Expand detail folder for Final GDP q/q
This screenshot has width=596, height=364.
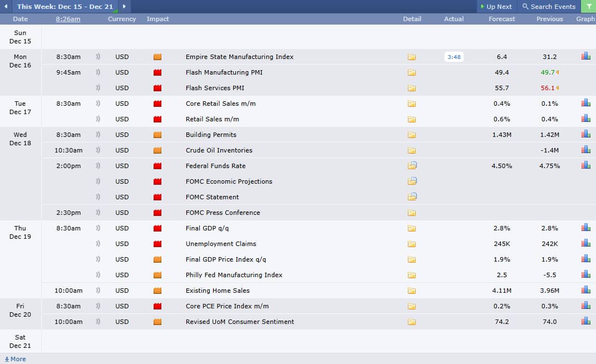tap(412, 228)
